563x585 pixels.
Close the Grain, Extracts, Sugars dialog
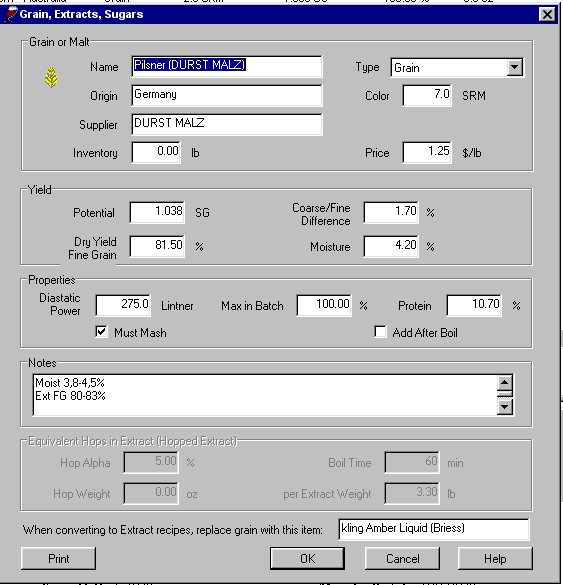coord(547,15)
